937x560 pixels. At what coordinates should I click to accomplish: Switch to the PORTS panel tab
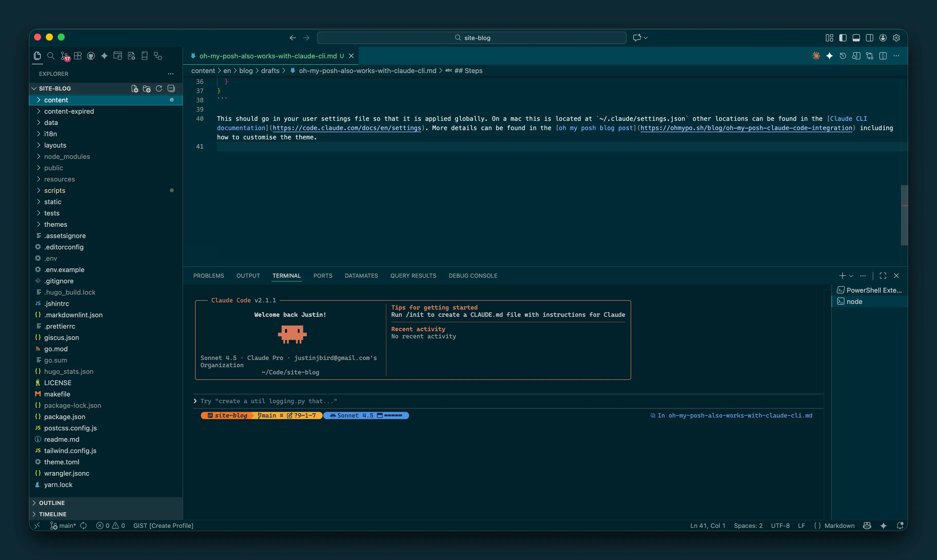point(323,276)
